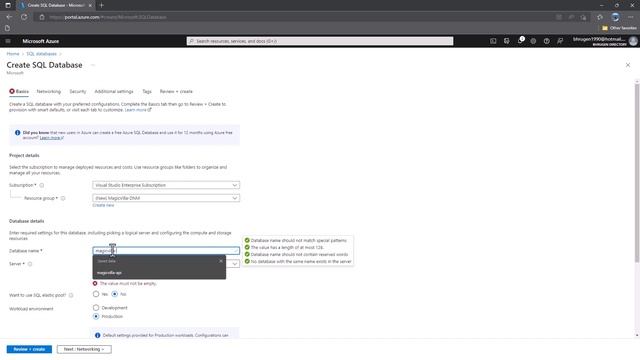This screenshot has width=640, height=360.
Task: Open Learn more link in free database notice
Action: pos(52,138)
